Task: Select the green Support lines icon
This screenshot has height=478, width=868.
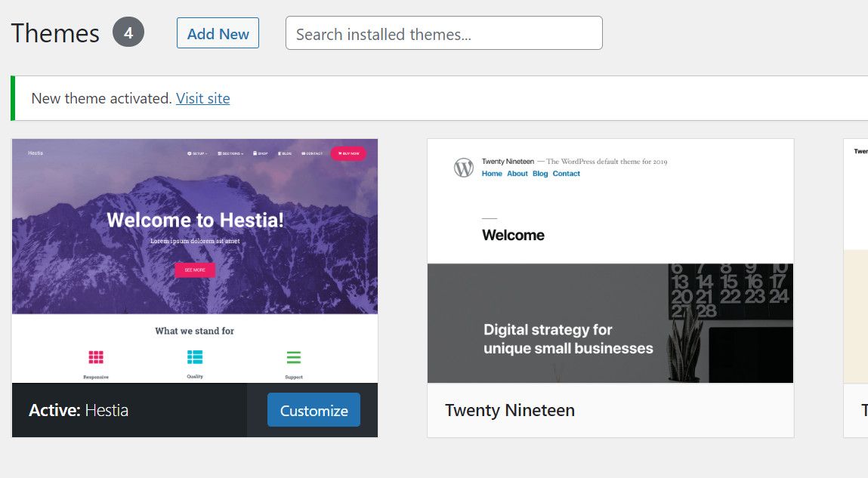Action: (293, 355)
